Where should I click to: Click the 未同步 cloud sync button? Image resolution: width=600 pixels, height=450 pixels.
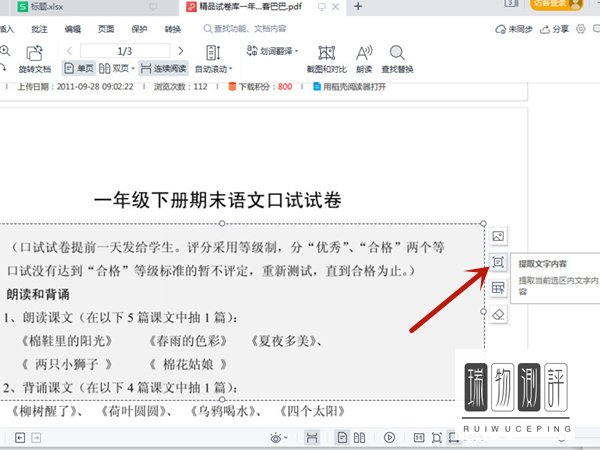click(x=514, y=29)
